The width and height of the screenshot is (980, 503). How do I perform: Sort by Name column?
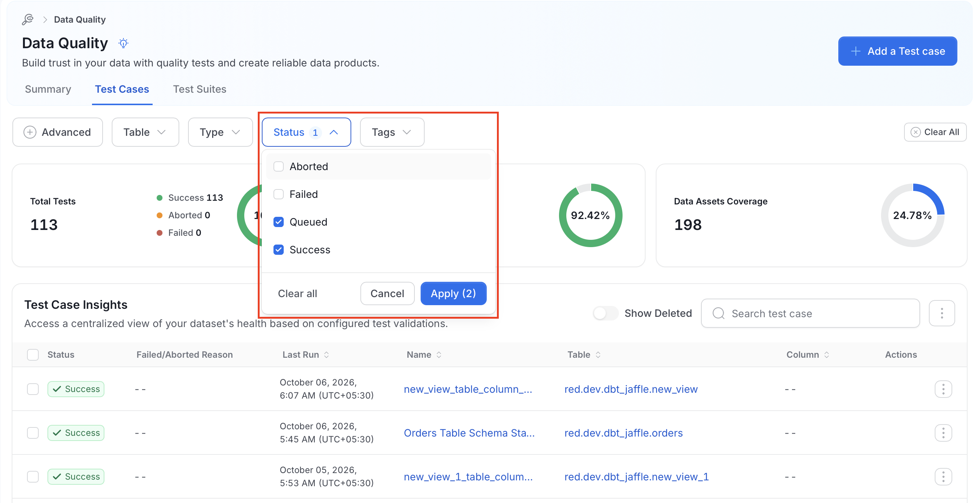point(439,355)
